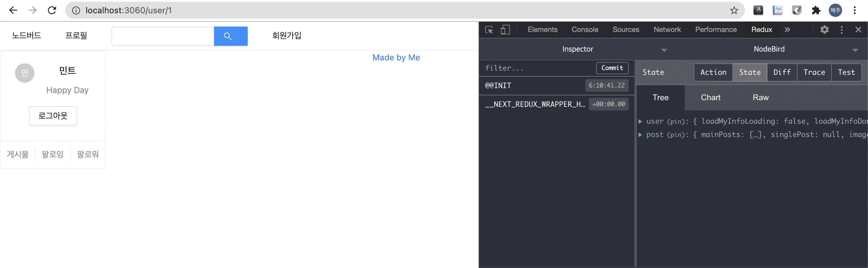
Task: Toggle the DevTools device toolbar
Action: pyautogui.click(x=505, y=30)
